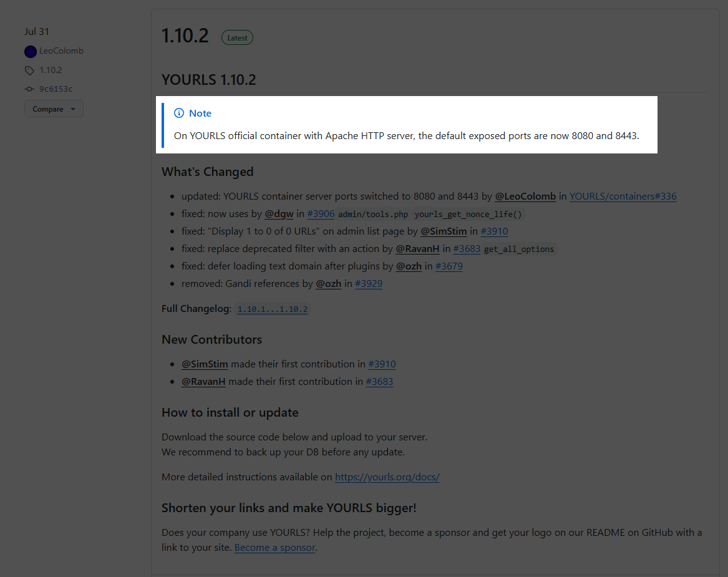728x577 pixels.
Task: Open #3910 under New Contributors
Action: tap(382, 364)
